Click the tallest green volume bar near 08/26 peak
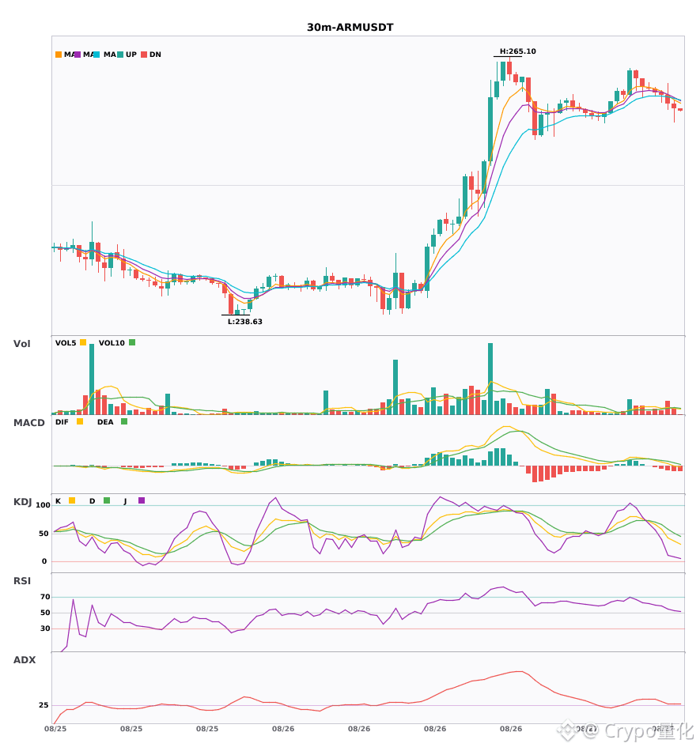Image resolution: width=700 pixels, height=751 pixels. [x=490, y=379]
